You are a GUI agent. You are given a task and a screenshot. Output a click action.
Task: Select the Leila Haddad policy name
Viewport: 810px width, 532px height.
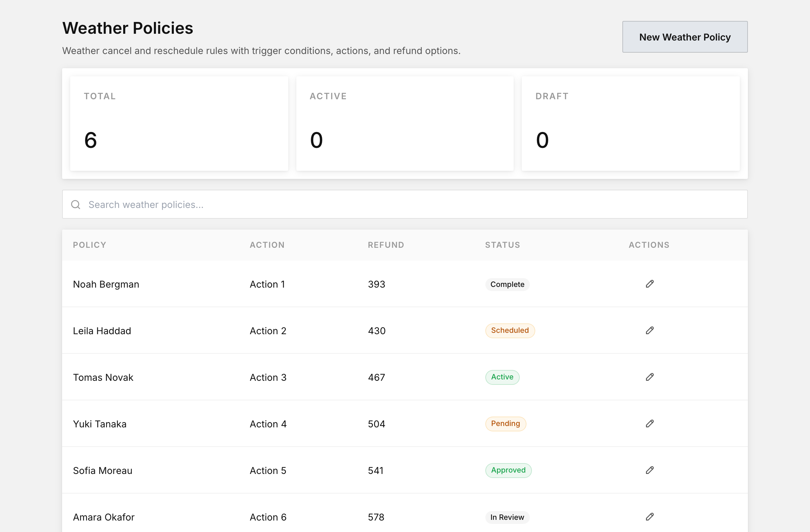(x=102, y=331)
